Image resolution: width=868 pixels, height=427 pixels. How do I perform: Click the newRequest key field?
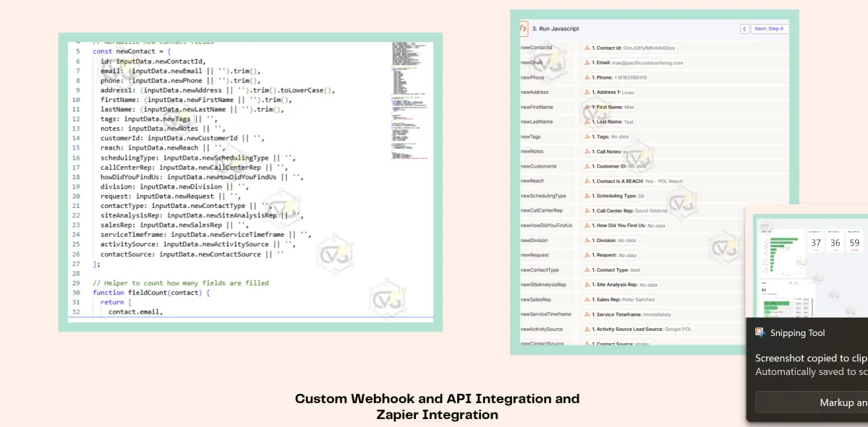(x=548, y=255)
